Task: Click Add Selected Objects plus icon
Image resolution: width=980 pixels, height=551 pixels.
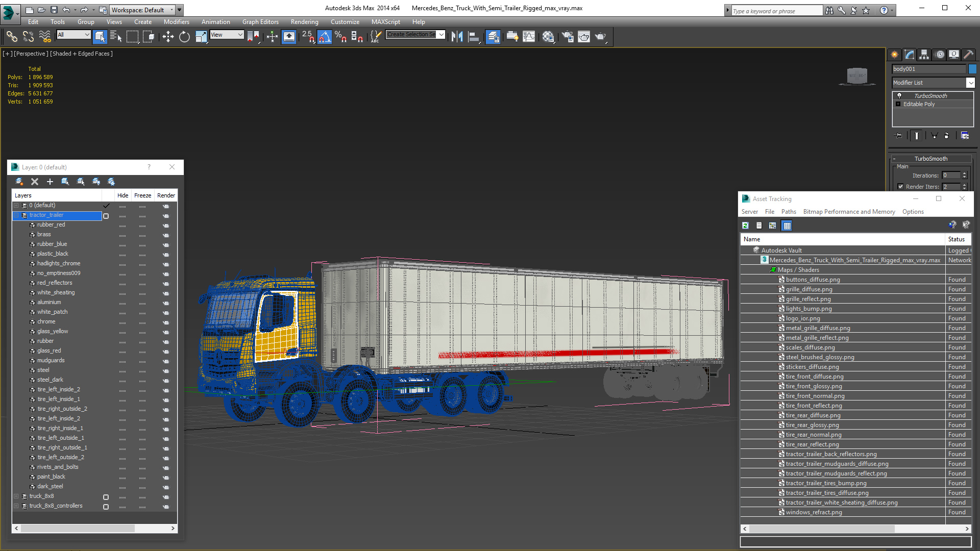Action: pos(50,182)
